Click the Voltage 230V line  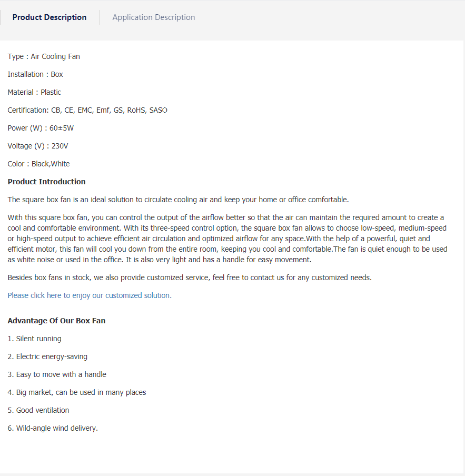(x=38, y=146)
